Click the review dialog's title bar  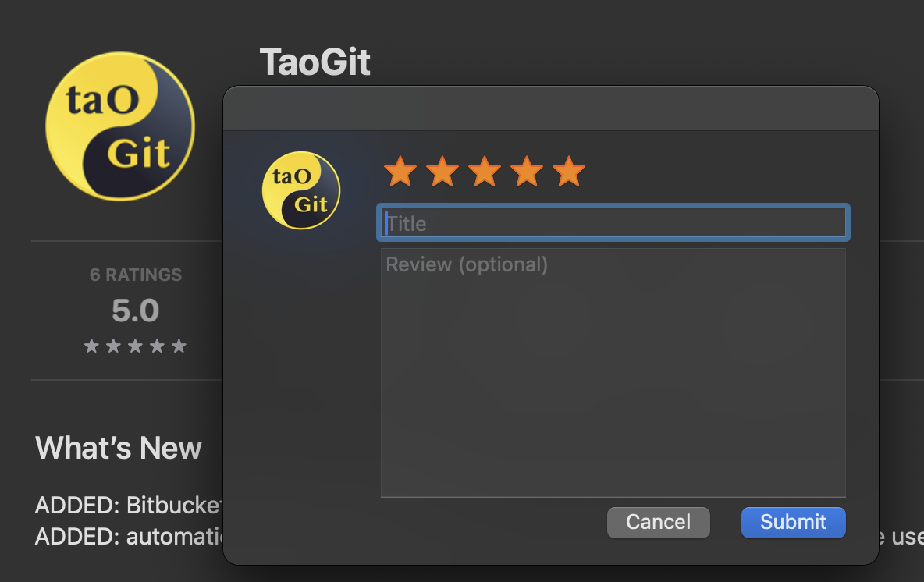pos(551,108)
